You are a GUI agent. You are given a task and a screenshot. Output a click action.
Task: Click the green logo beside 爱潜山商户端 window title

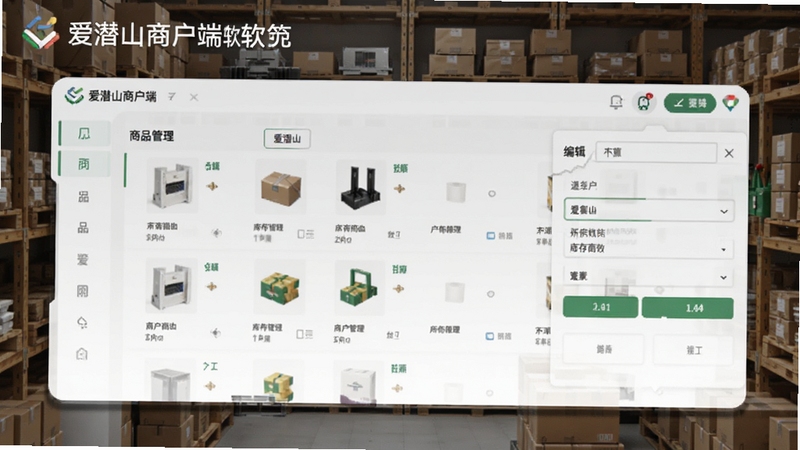click(x=74, y=95)
